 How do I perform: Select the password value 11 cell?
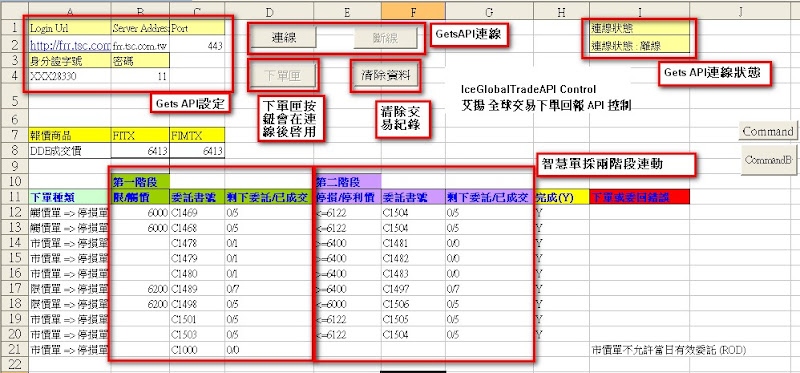click(140, 77)
